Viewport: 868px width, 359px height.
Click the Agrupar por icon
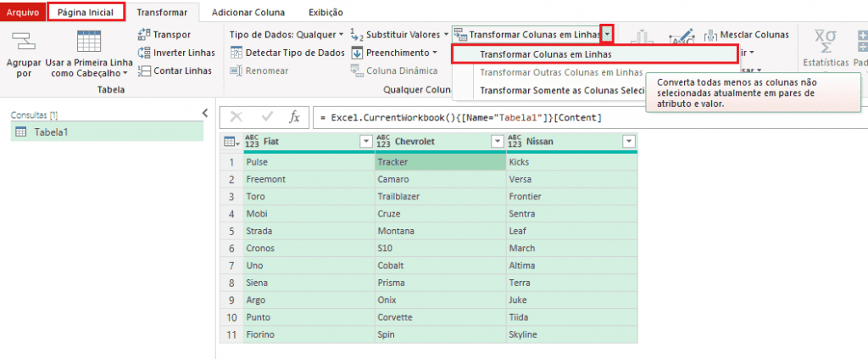pos(23,40)
